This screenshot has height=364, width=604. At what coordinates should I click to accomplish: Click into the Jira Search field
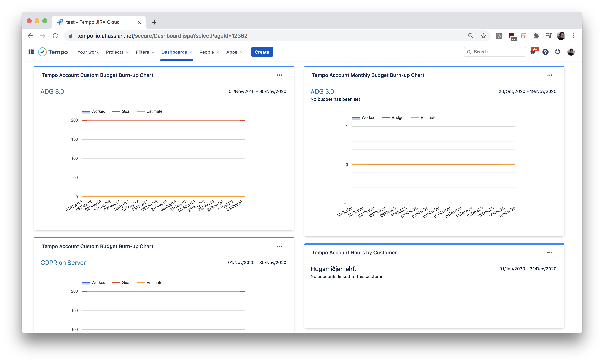[498, 52]
